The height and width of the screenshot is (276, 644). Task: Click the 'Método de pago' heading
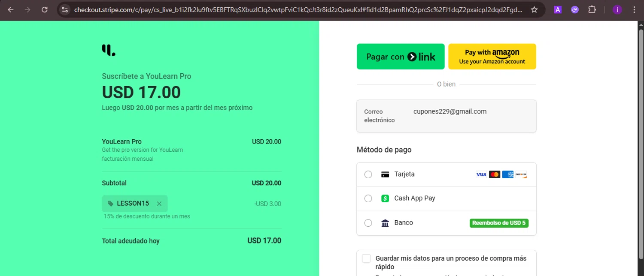point(384,150)
